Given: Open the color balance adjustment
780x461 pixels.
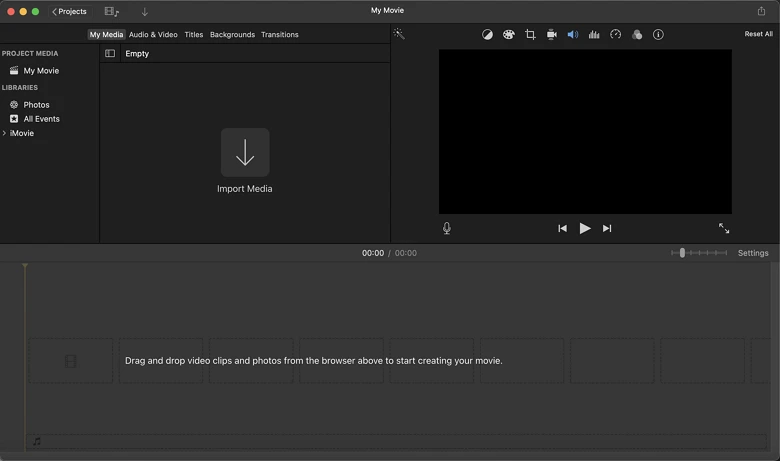Looking at the screenshot, I should point(487,34).
